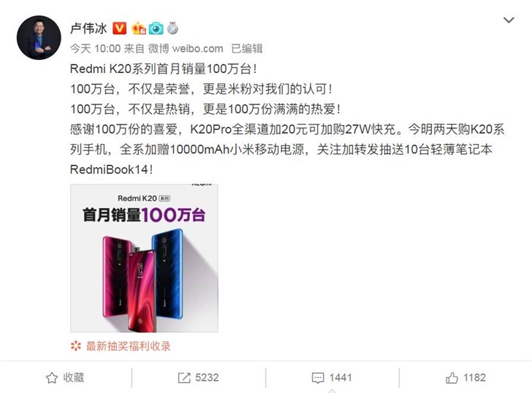Click the thumbs-up like icon
Image resolution: width=532 pixels, height=393 pixels.
pos(452,378)
